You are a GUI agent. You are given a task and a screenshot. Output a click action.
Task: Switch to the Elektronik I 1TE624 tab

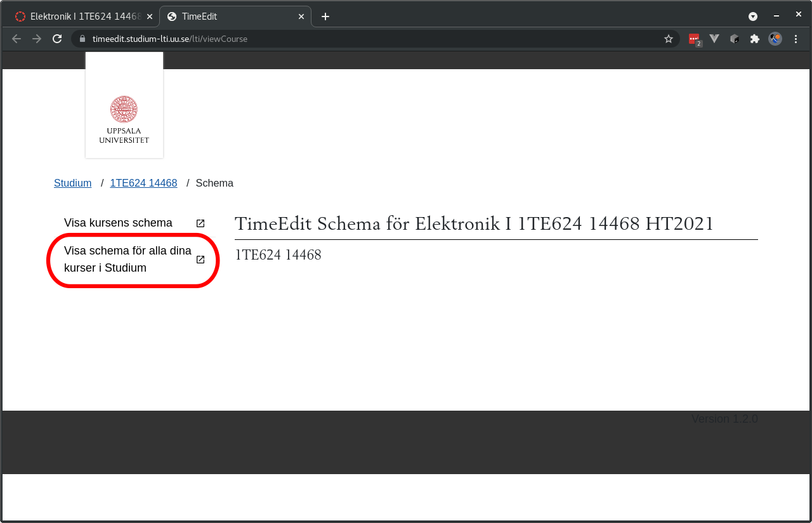tap(82, 17)
